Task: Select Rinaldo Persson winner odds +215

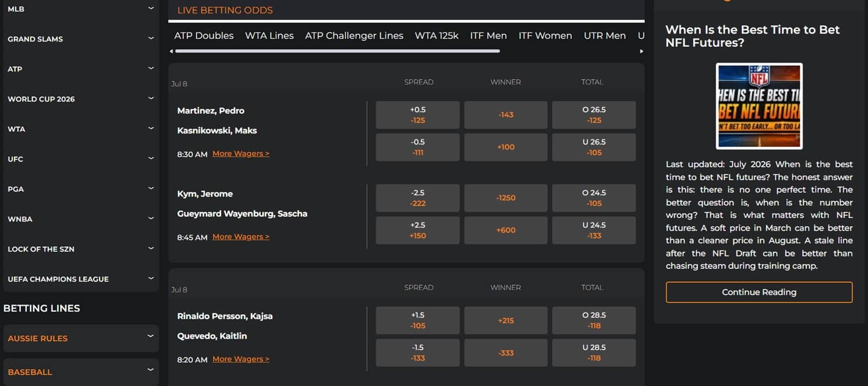Action: coord(505,321)
